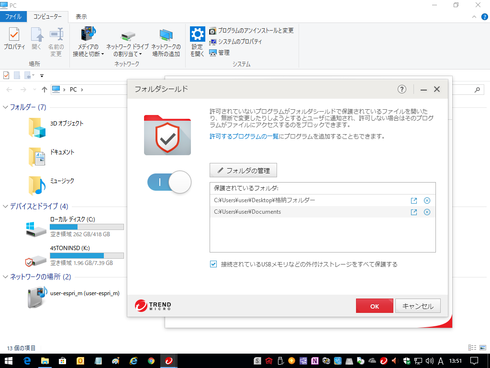
Task: Click the キャンセル button
Action: pyautogui.click(x=418, y=306)
